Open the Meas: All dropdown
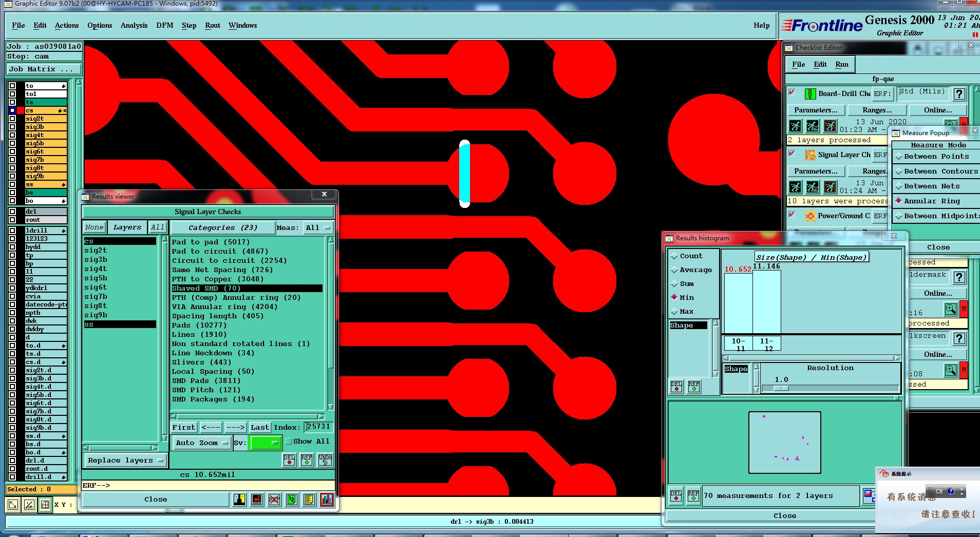Viewport: 980px width, 537px height. 318,227
